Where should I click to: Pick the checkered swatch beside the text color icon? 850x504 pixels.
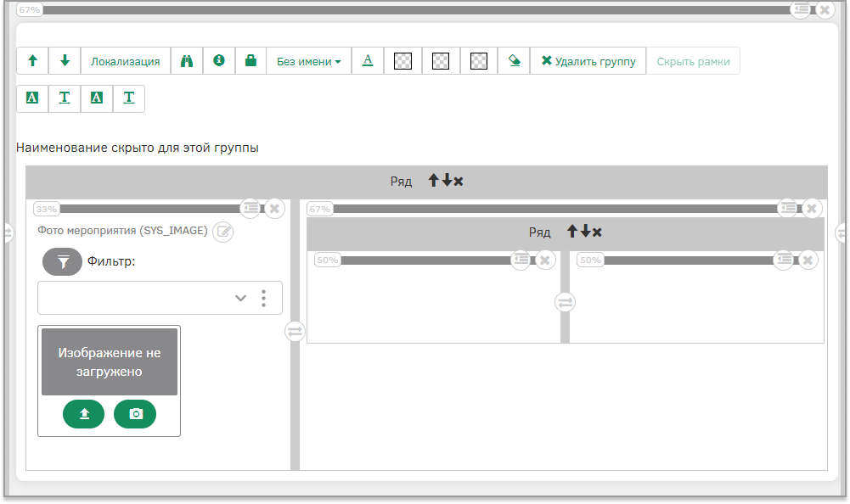(402, 61)
